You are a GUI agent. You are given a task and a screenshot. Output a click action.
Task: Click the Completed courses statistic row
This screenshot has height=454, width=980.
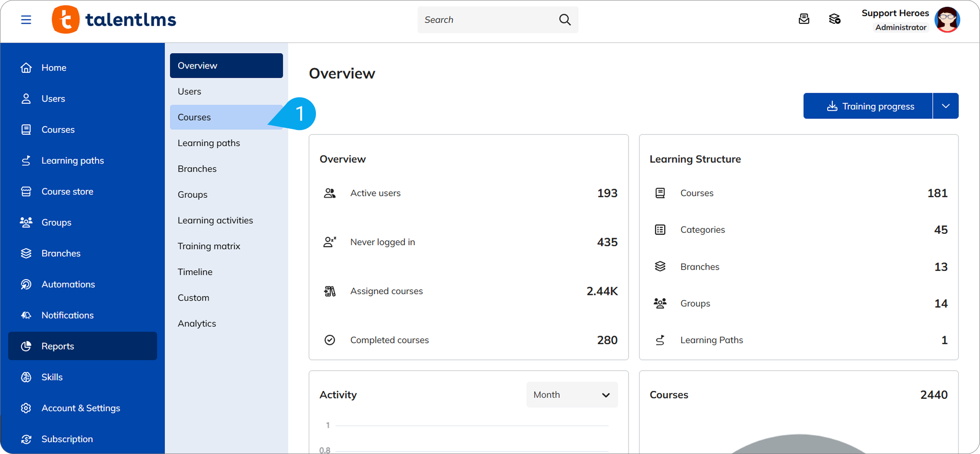click(468, 340)
